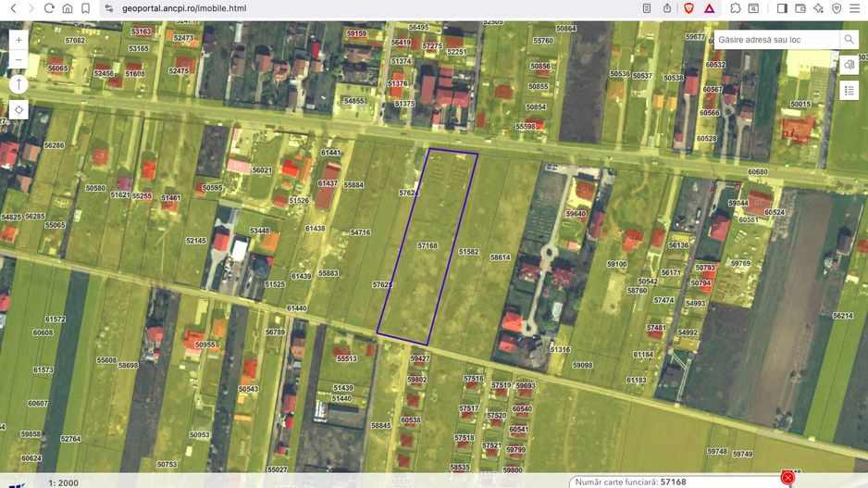Select parcel labeled 59640
Screen dimensions: 868x488
click(x=576, y=213)
